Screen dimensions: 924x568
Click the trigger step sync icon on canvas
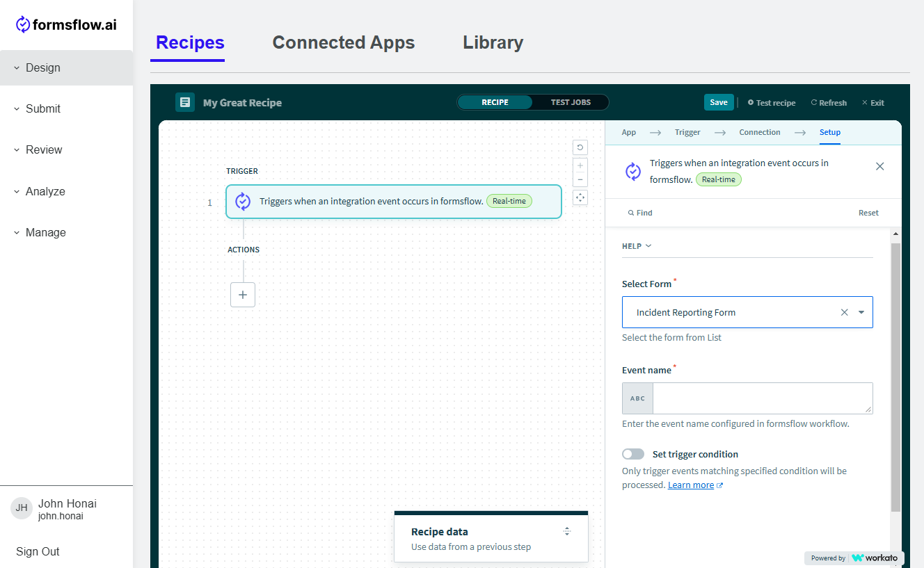[243, 202]
